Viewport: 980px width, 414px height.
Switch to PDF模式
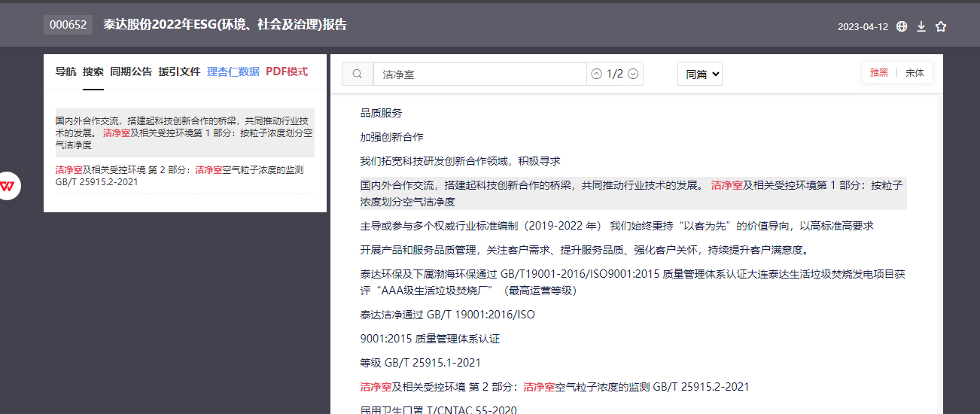click(x=287, y=72)
